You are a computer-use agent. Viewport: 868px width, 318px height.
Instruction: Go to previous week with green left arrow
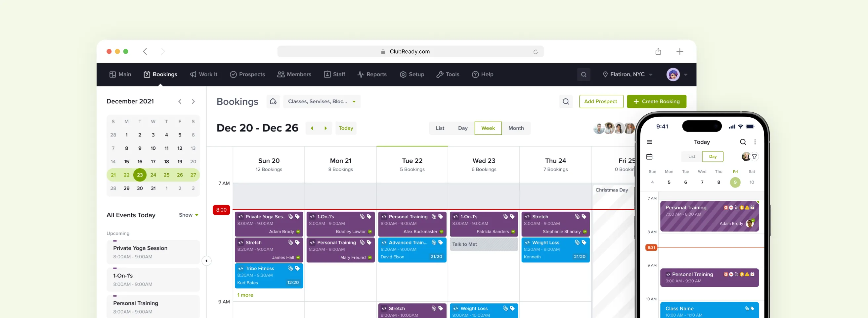pyautogui.click(x=312, y=128)
